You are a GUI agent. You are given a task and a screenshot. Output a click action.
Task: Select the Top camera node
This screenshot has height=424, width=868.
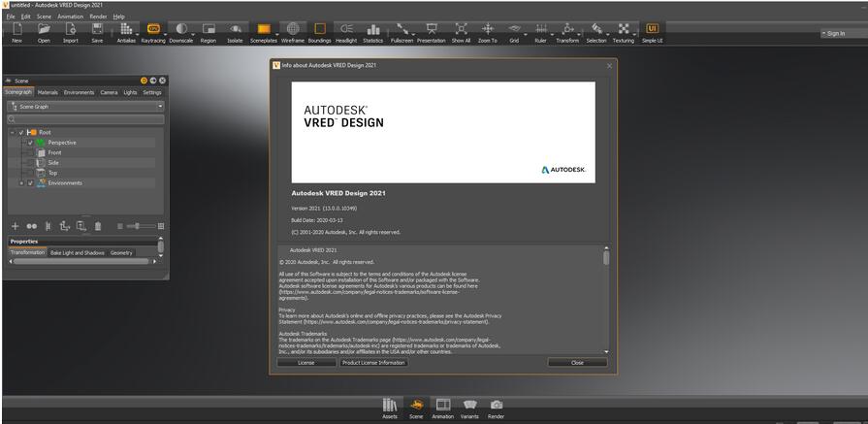click(52, 173)
